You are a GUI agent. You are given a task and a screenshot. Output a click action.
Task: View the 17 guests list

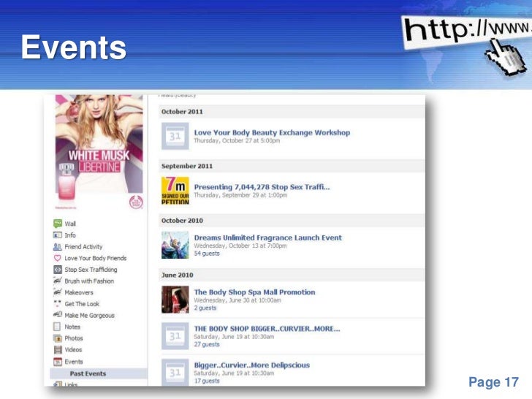(207, 381)
